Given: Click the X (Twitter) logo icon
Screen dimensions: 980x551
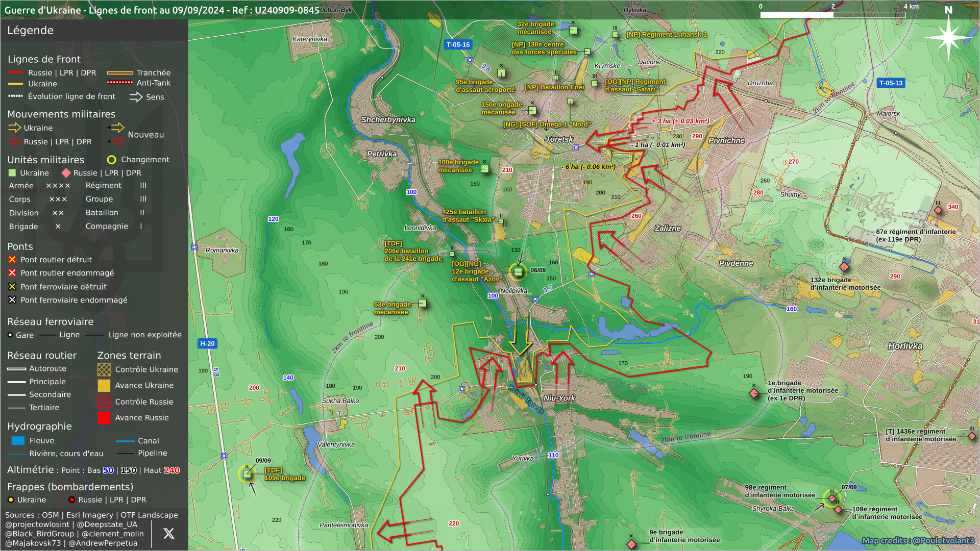Looking at the screenshot, I should (x=168, y=534).
